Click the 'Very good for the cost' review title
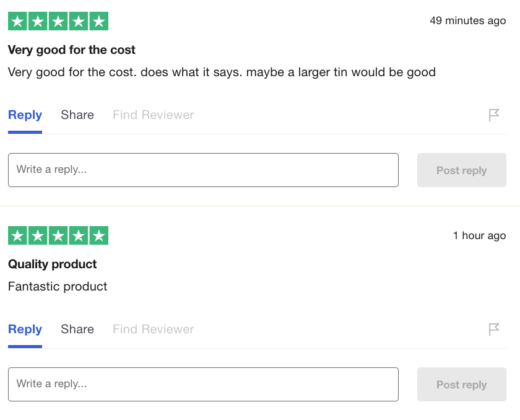520x420 pixels. tap(72, 50)
